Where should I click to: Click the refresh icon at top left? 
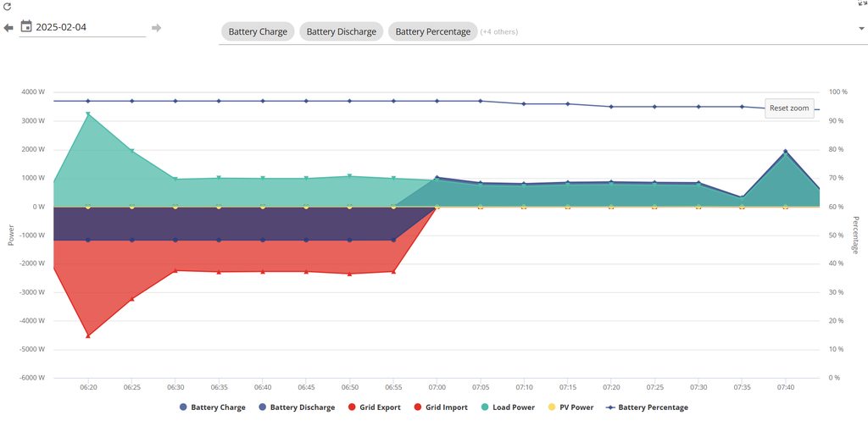(x=7, y=6)
